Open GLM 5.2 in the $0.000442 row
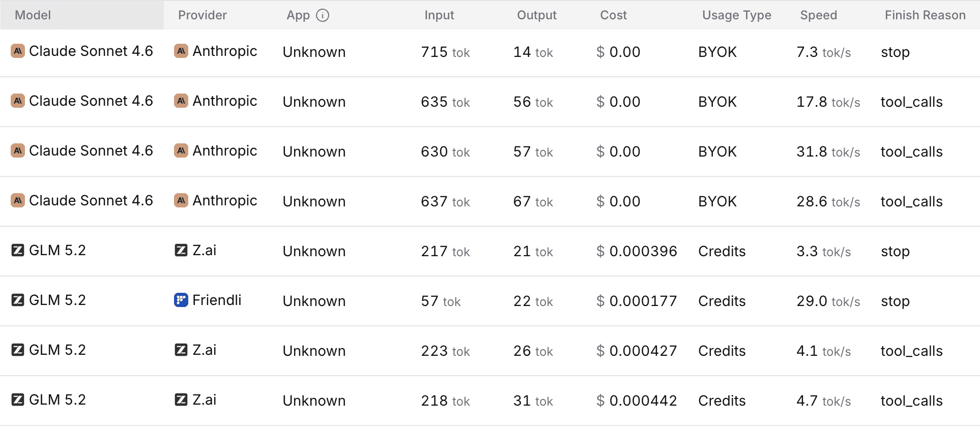980x427 pixels. [x=57, y=400]
